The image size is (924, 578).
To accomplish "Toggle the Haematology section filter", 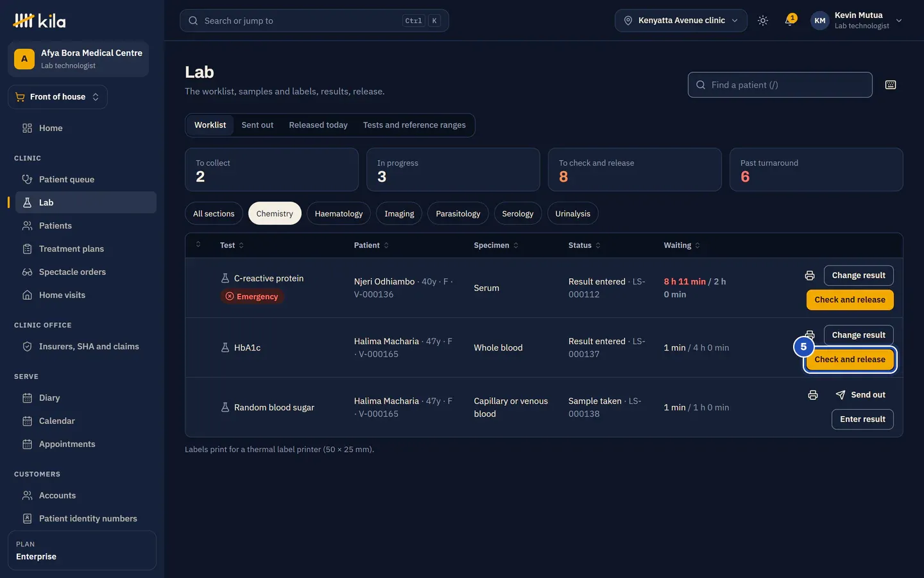I will (x=339, y=214).
